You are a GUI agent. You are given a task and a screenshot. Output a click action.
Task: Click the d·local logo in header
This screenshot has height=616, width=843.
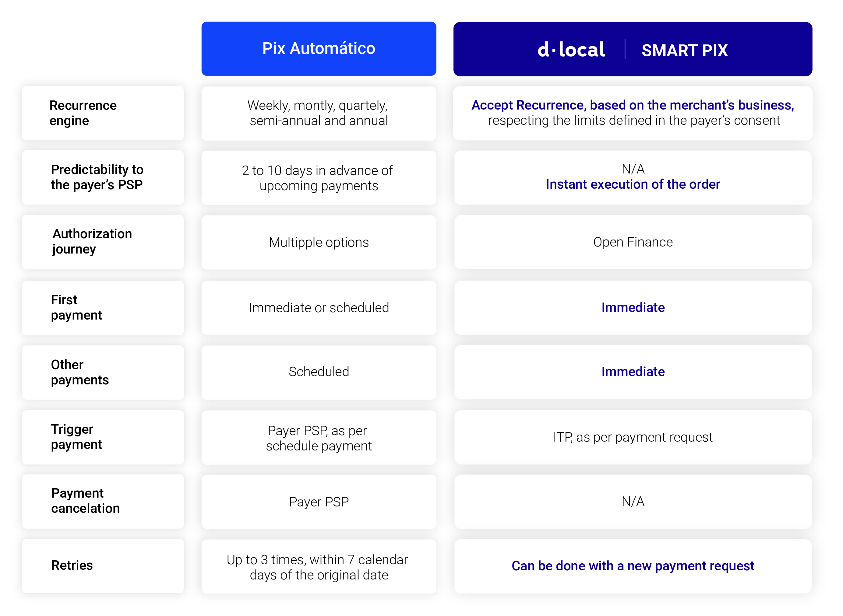click(x=571, y=50)
